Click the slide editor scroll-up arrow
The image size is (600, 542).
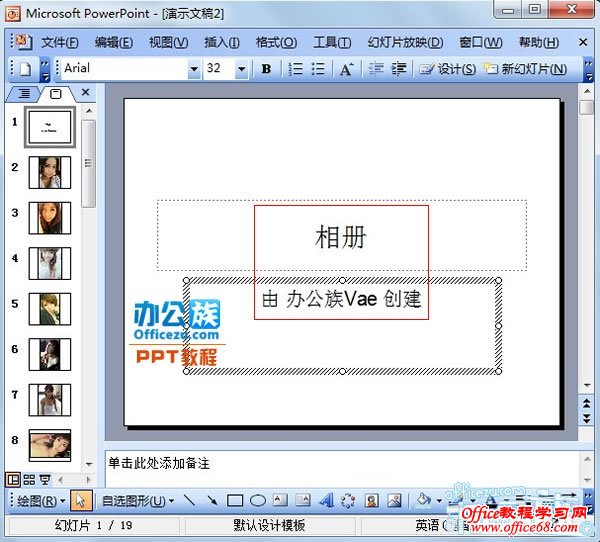point(587,91)
